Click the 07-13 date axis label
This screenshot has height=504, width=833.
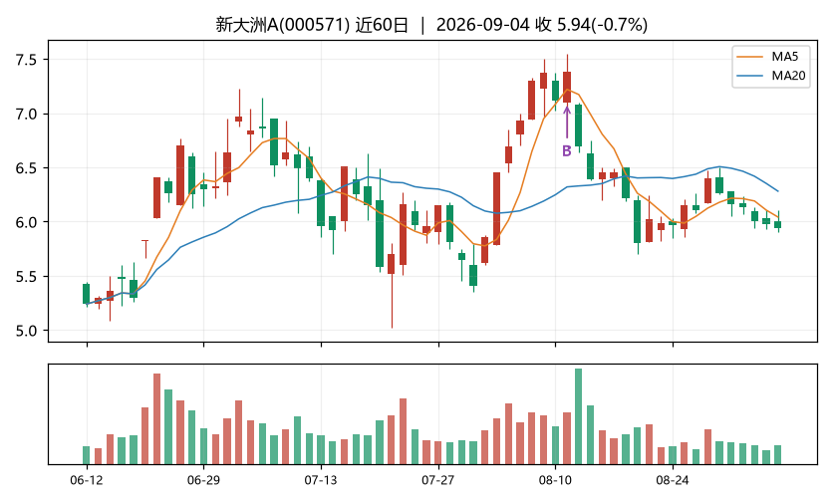click(x=321, y=480)
